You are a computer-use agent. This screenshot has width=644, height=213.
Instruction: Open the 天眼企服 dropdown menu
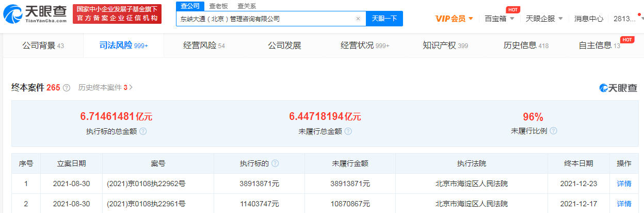point(544,19)
